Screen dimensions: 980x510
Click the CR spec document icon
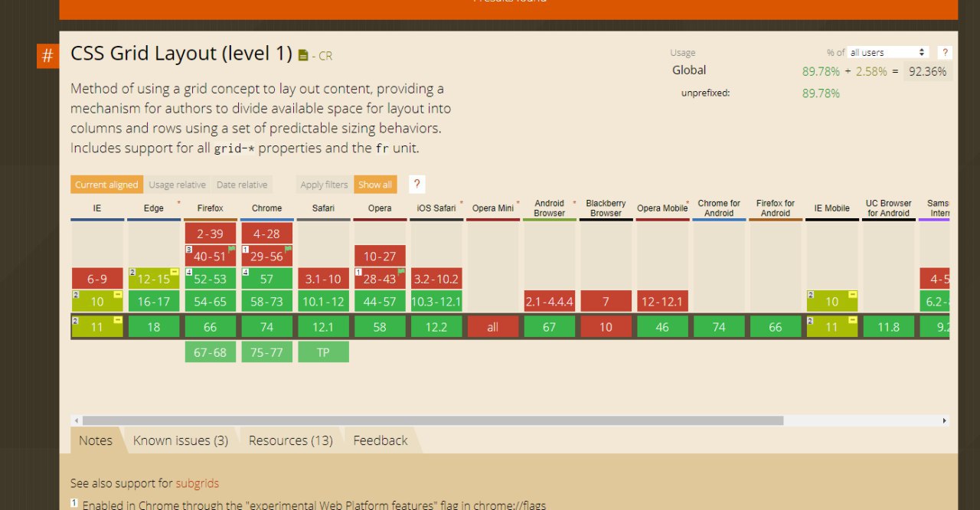coord(303,55)
